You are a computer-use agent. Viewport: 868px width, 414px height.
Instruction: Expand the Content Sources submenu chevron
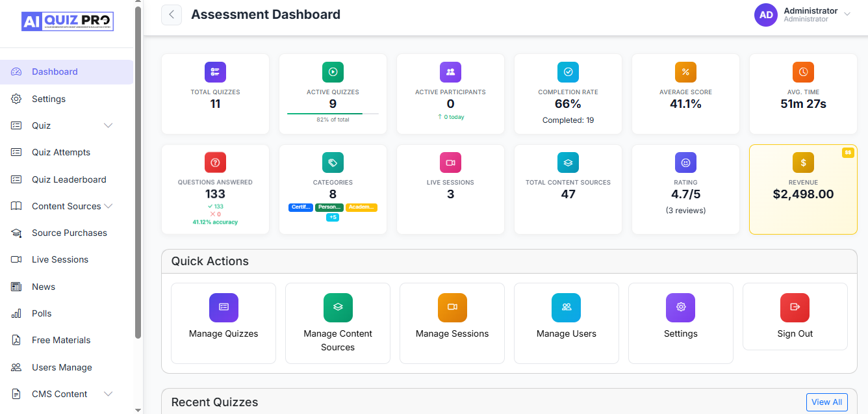108,206
